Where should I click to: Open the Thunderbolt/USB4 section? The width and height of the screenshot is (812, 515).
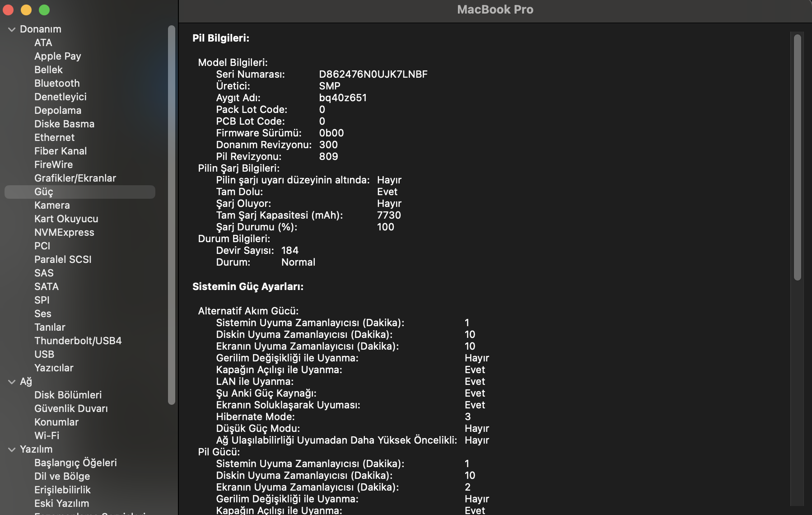coord(78,341)
